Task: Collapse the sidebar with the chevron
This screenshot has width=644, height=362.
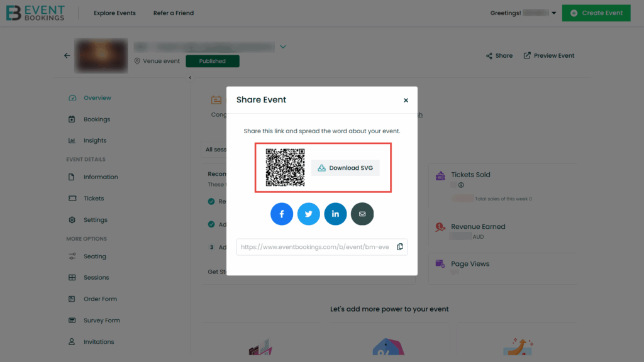Action: pyautogui.click(x=190, y=77)
